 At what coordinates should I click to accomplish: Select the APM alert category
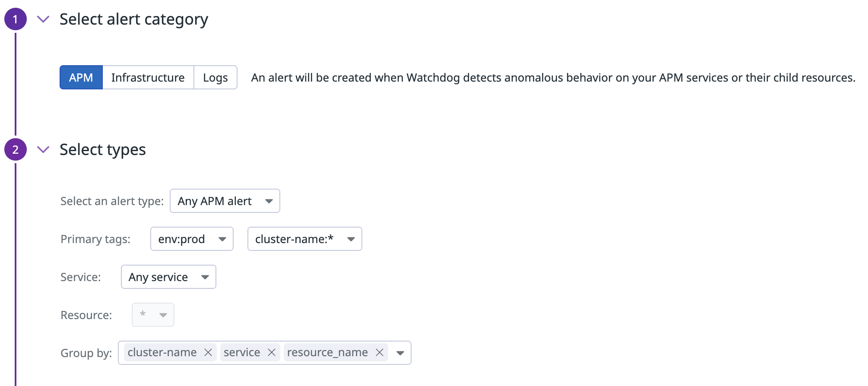tap(81, 78)
